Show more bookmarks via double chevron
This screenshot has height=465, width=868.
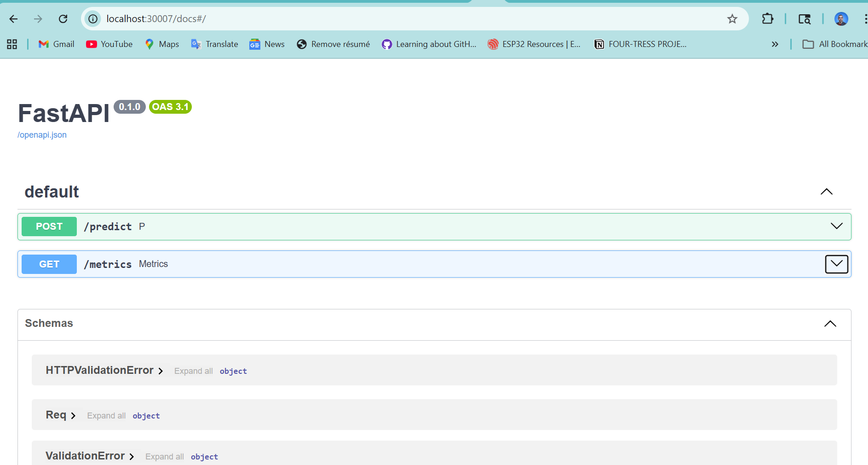[x=775, y=44]
